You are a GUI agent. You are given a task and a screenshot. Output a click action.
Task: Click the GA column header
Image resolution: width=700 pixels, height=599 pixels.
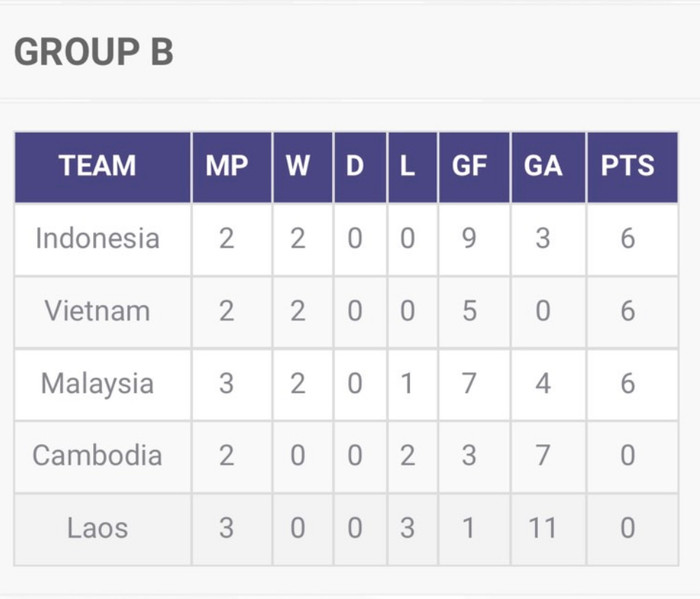(x=543, y=166)
